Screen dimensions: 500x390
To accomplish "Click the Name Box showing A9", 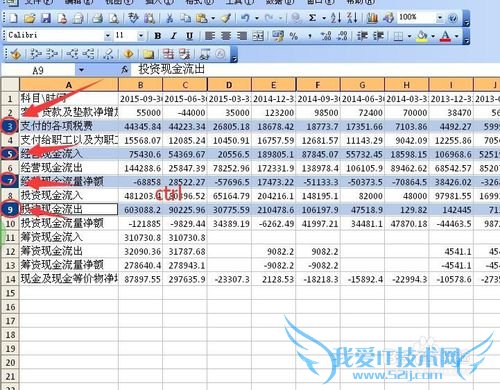I will pos(38,70).
